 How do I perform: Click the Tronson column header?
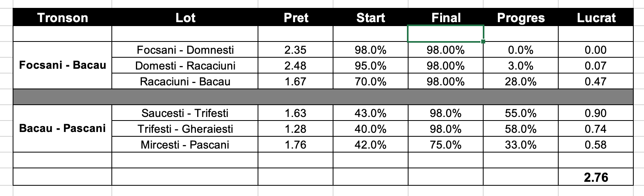tap(62, 18)
